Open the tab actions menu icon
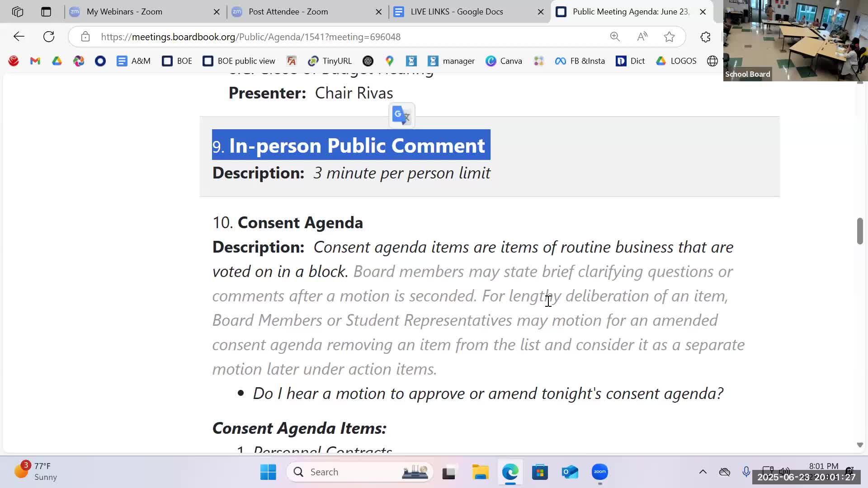 [x=46, y=12]
